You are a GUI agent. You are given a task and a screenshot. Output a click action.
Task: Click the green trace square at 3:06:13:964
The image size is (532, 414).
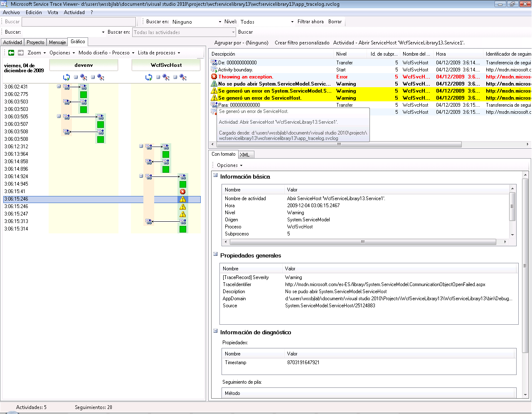(x=166, y=154)
